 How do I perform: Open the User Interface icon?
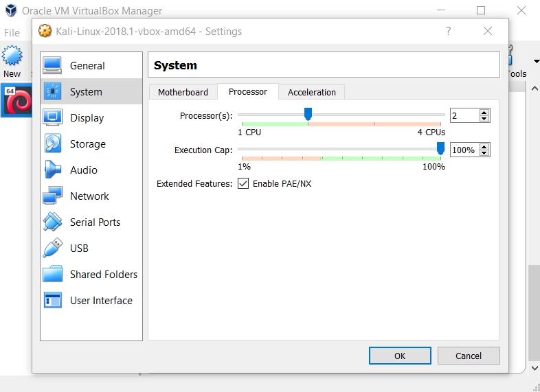tap(53, 301)
